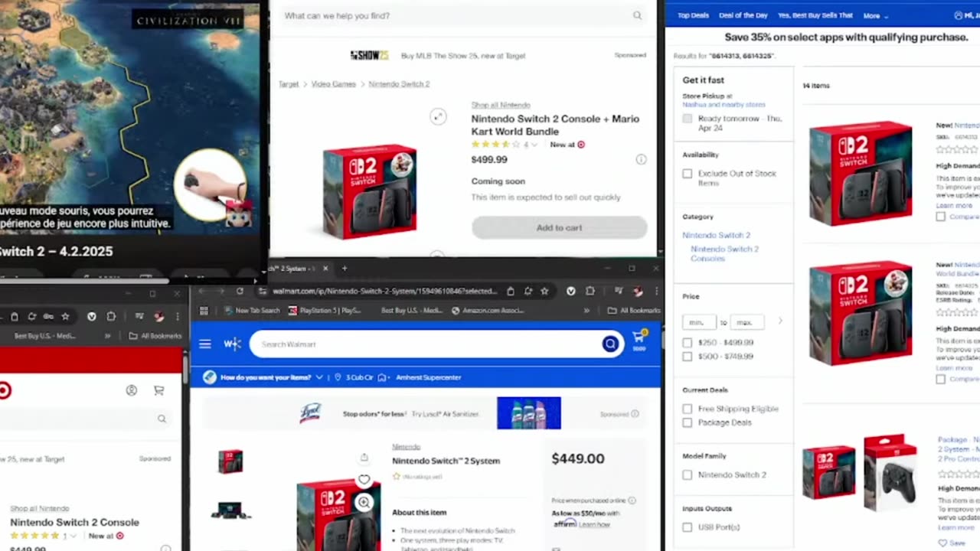Open Shop all Nintendo link on Target bundle
Screen dimensions: 980x551
point(501,105)
